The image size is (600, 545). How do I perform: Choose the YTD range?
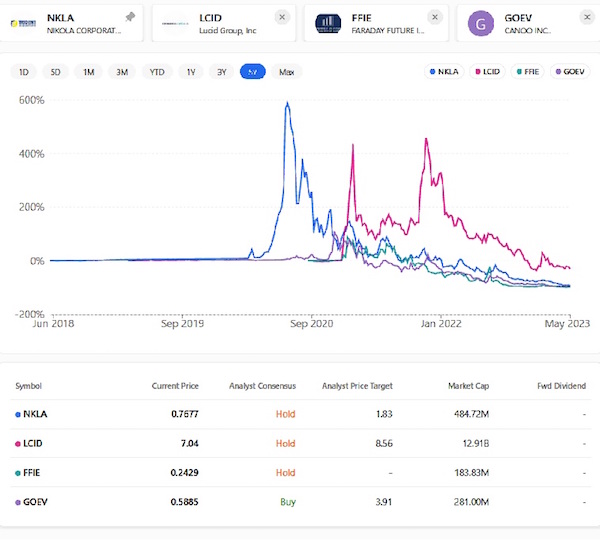157,72
